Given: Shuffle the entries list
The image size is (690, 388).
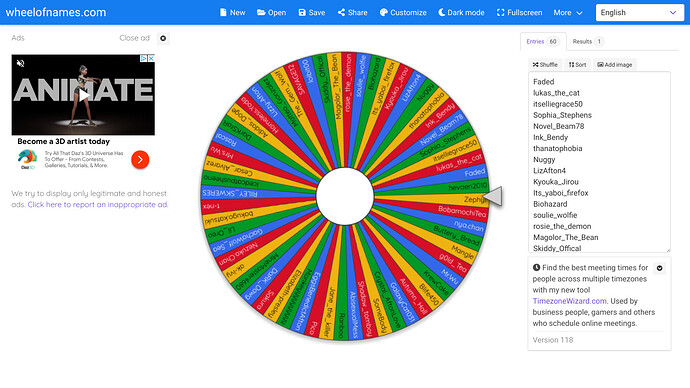Looking at the screenshot, I should click(x=545, y=65).
